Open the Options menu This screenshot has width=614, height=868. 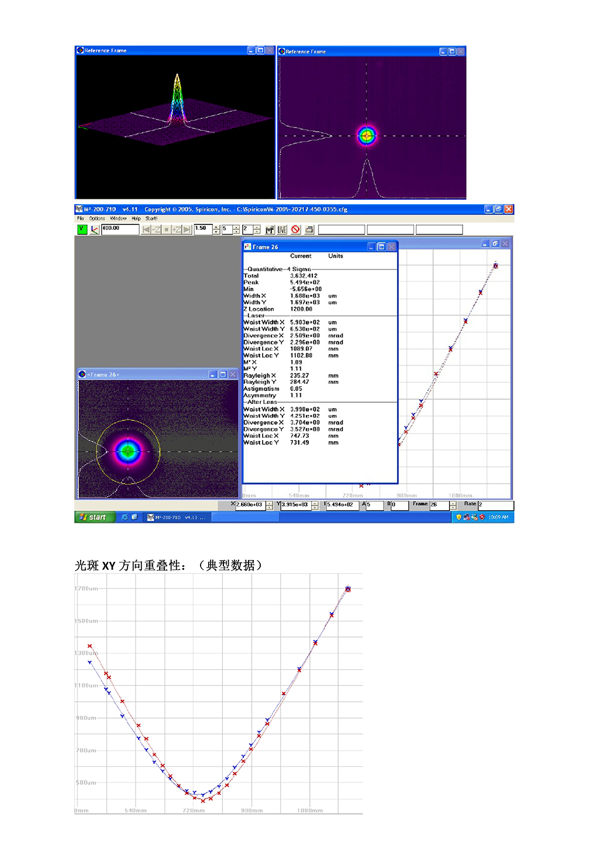click(97, 219)
